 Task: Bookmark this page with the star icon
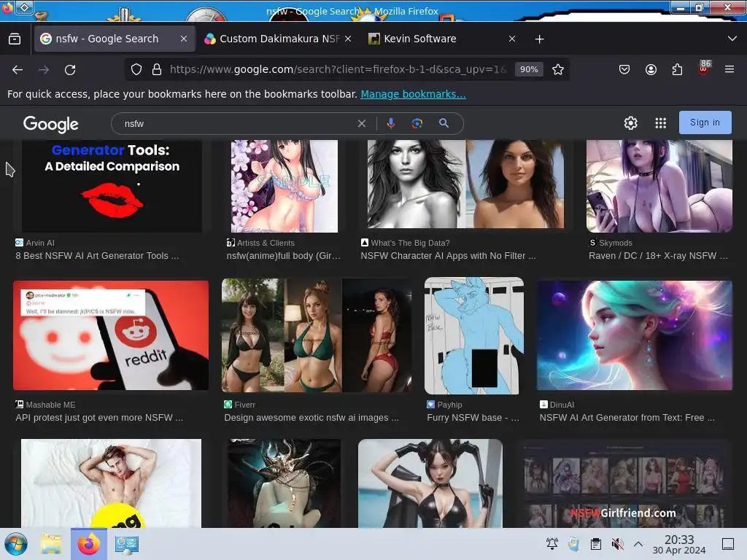coord(558,69)
